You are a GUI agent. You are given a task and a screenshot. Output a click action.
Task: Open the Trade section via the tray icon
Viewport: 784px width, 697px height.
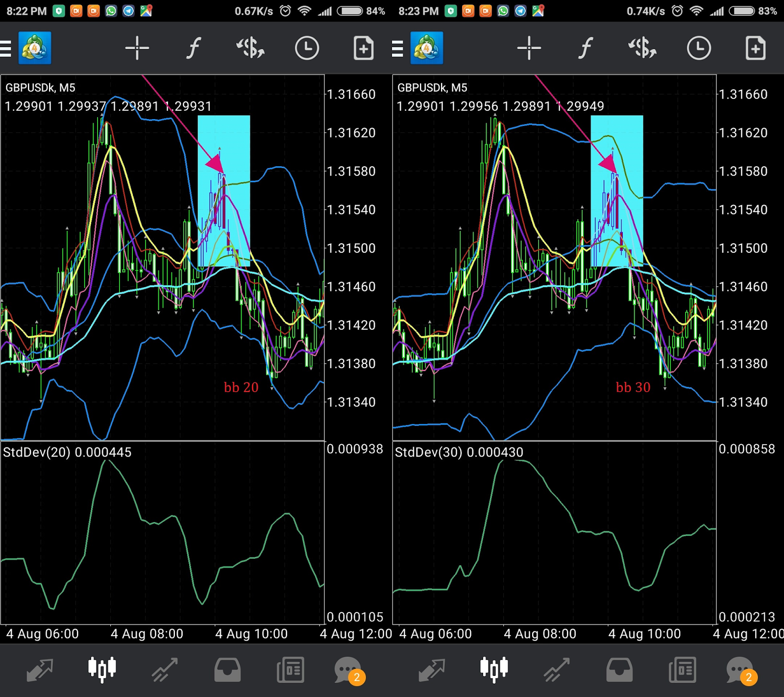tap(226, 670)
